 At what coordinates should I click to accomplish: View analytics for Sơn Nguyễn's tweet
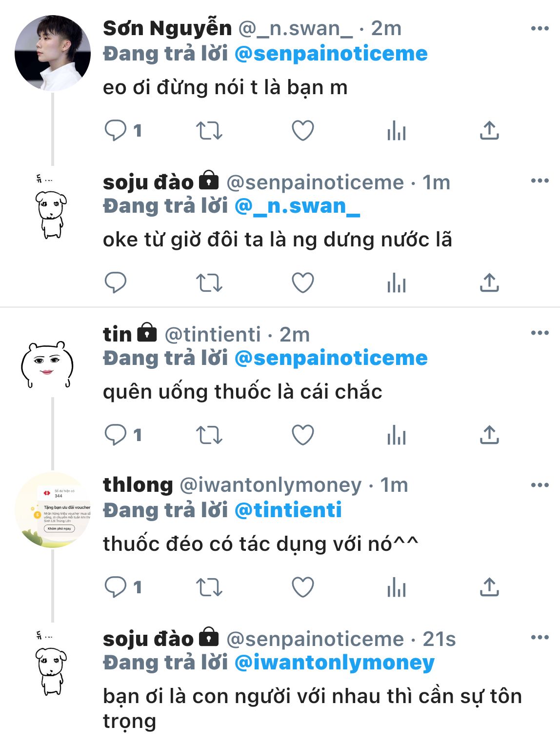(396, 131)
